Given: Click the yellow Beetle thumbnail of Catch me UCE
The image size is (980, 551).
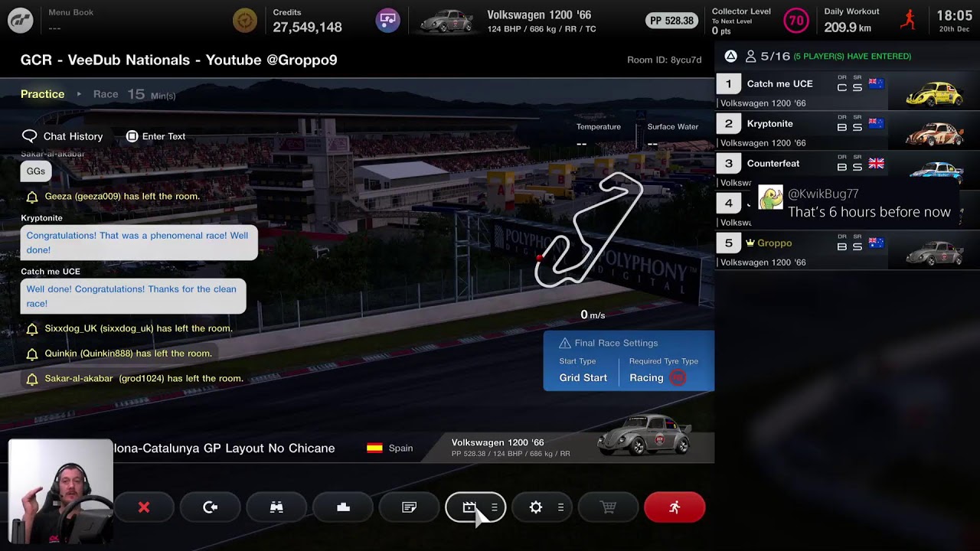Looking at the screenshot, I should click(x=934, y=93).
